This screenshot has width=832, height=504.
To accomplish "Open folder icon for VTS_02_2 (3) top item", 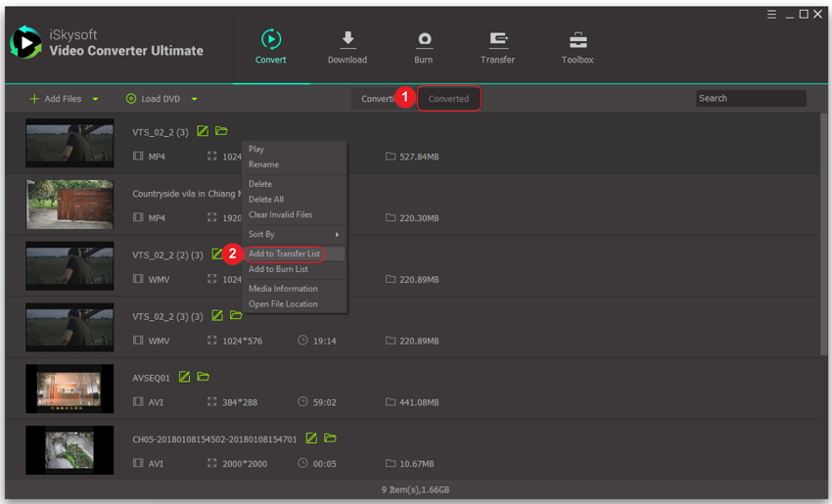I will pos(221,131).
